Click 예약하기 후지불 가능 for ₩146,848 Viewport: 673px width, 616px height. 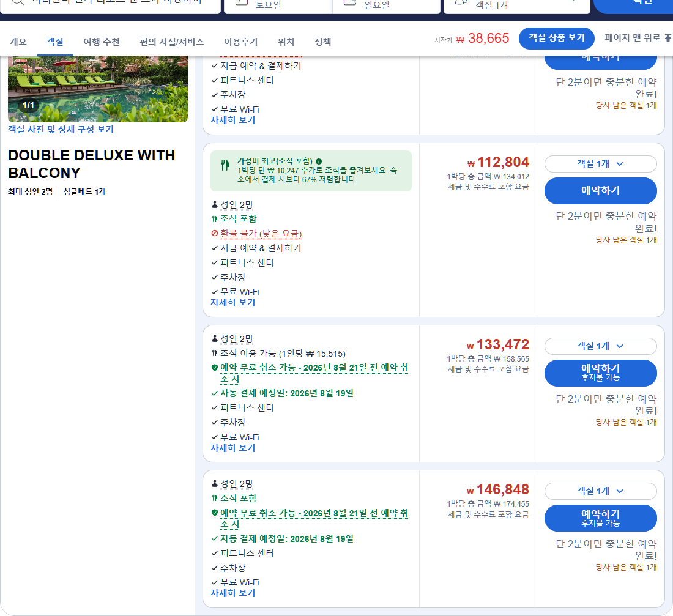600,518
